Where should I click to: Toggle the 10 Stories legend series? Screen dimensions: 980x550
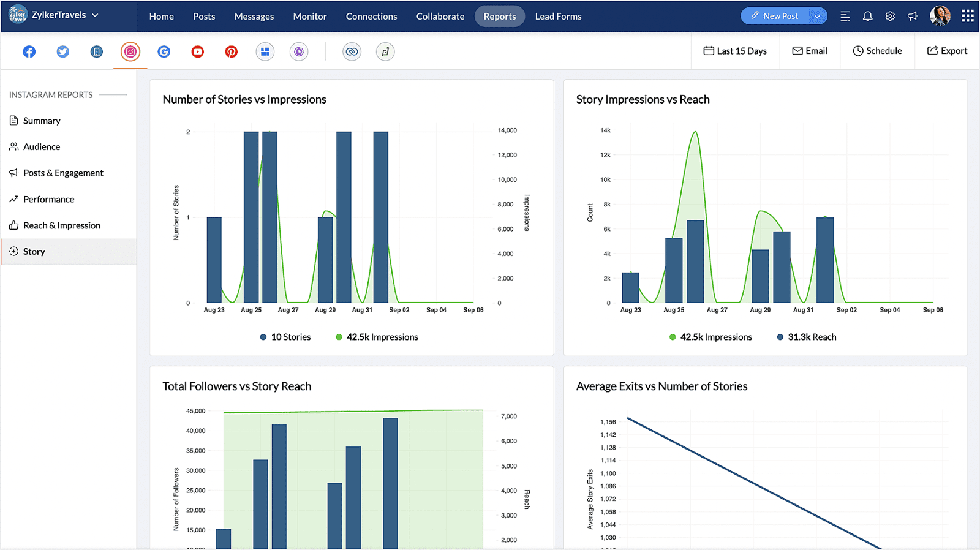click(285, 337)
